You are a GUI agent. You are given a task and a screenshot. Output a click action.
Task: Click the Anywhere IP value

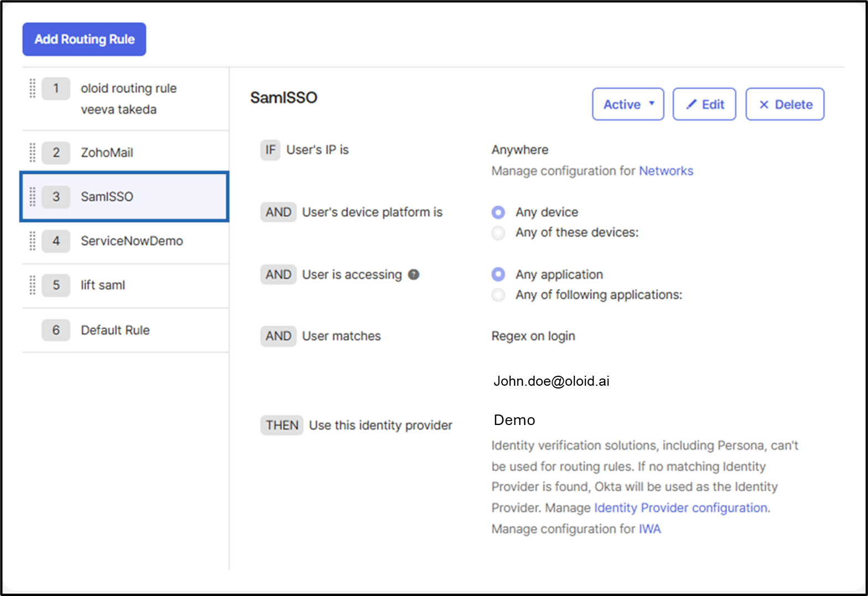click(520, 150)
